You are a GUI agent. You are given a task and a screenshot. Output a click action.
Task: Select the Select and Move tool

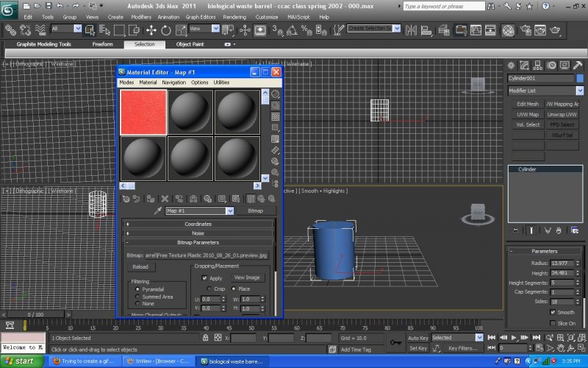[x=151, y=30]
